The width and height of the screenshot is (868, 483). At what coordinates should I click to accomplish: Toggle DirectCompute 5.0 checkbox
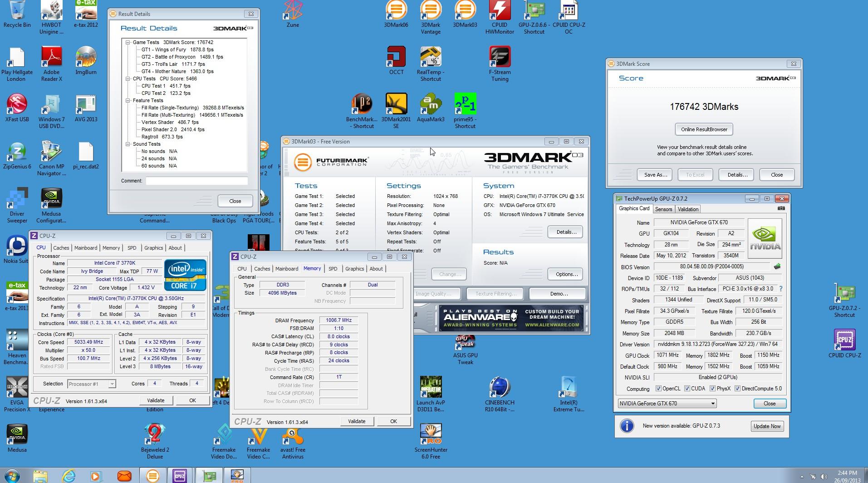737,389
